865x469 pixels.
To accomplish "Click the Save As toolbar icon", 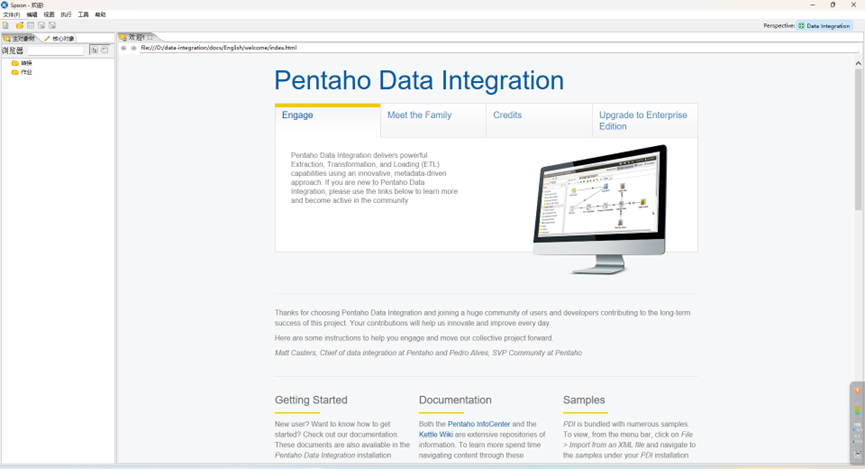I will pyautogui.click(x=52, y=25).
